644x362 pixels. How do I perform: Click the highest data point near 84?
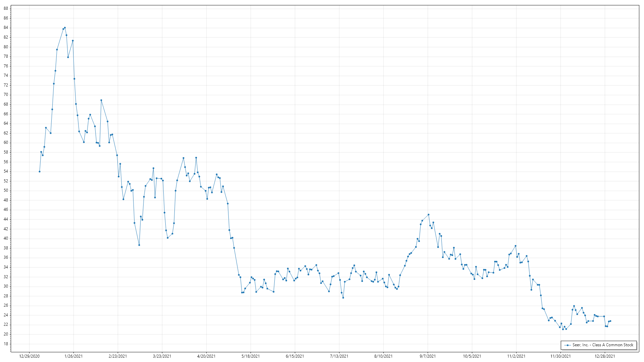(65, 28)
